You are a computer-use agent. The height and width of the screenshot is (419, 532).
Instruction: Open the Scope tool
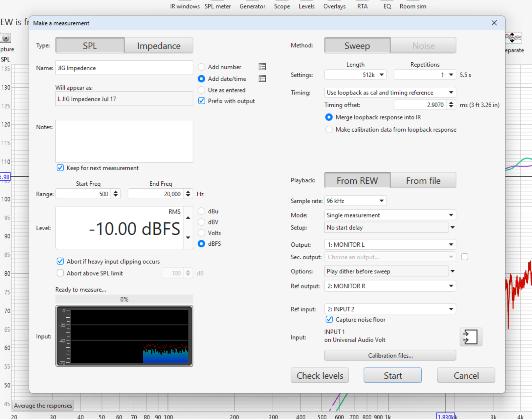point(282,6)
